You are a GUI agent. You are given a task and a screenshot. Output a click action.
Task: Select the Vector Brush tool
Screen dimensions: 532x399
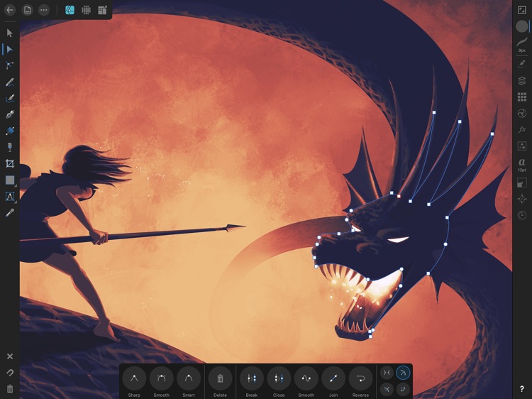coord(10,98)
